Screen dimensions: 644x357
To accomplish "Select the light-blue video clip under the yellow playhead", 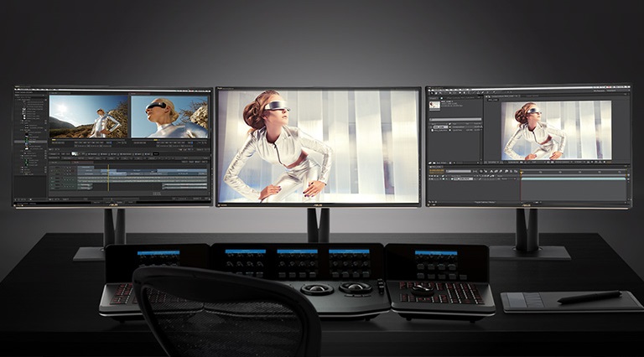I will [108, 171].
